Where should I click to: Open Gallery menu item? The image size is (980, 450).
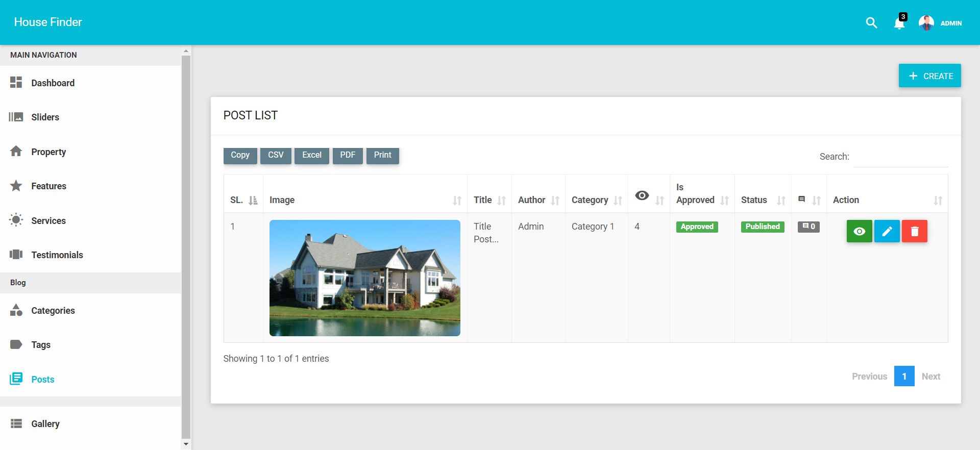click(90, 423)
